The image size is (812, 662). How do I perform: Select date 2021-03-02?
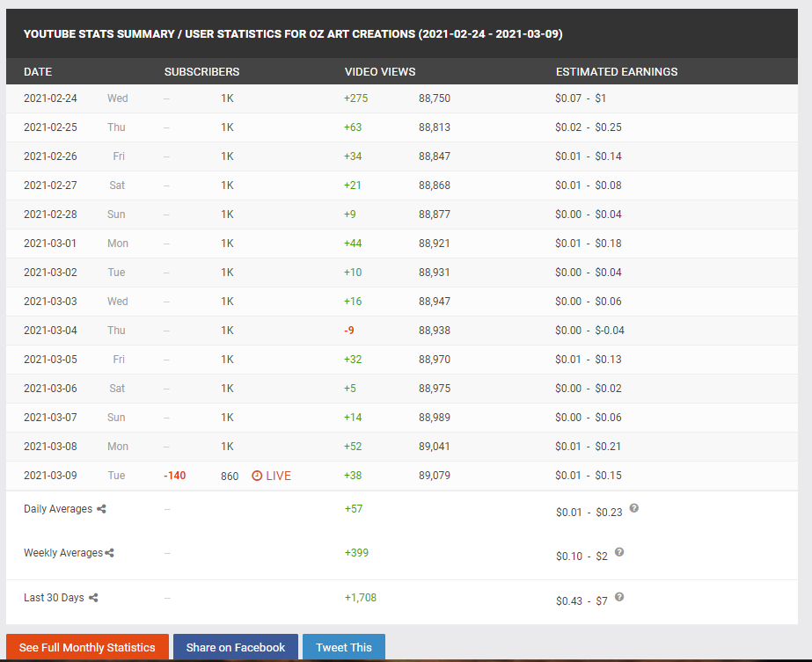point(50,273)
